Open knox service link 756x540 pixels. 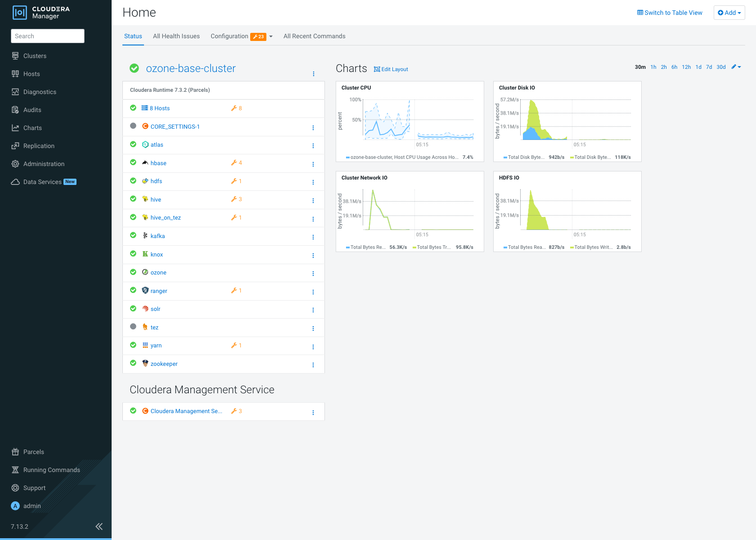pyautogui.click(x=157, y=255)
